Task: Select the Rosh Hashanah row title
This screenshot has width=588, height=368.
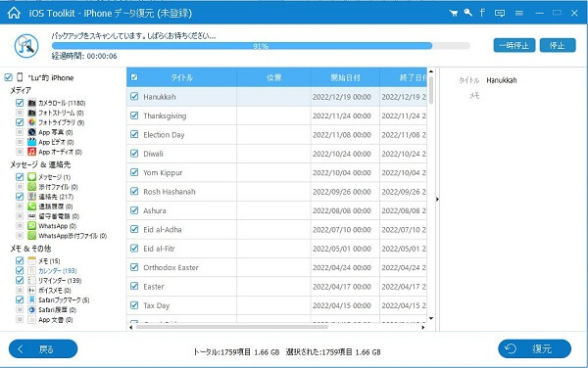Action: point(170,192)
